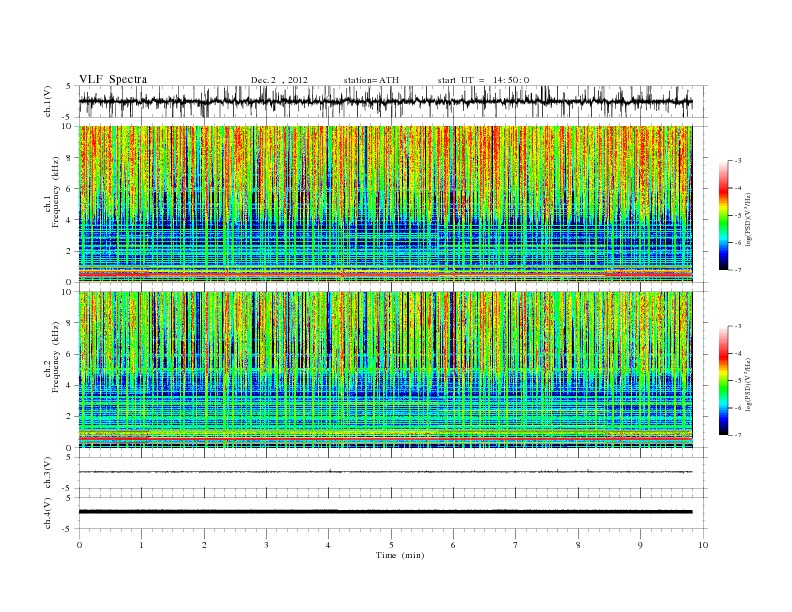
Task: Click the "VLF Spectra" plot title
Action: pyautogui.click(x=113, y=79)
